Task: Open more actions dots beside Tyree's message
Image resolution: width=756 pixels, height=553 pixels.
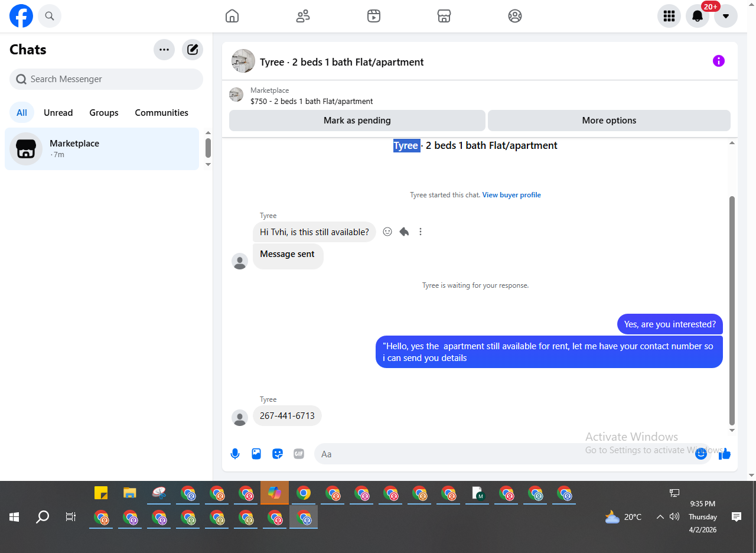Action: pyautogui.click(x=421, y=232)
